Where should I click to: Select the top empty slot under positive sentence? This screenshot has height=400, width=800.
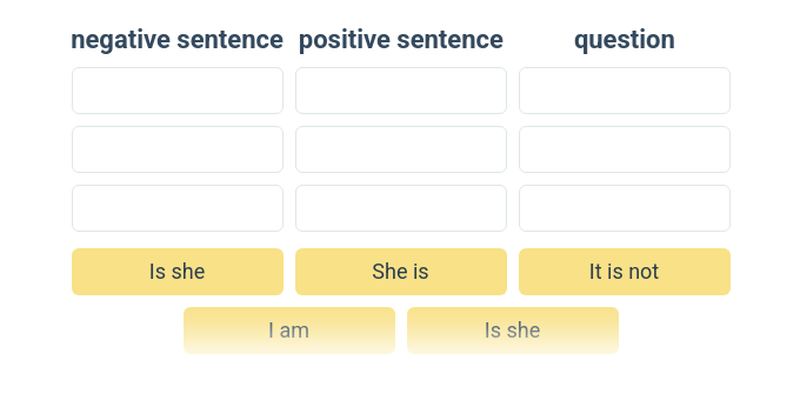(x=401, y=91)
